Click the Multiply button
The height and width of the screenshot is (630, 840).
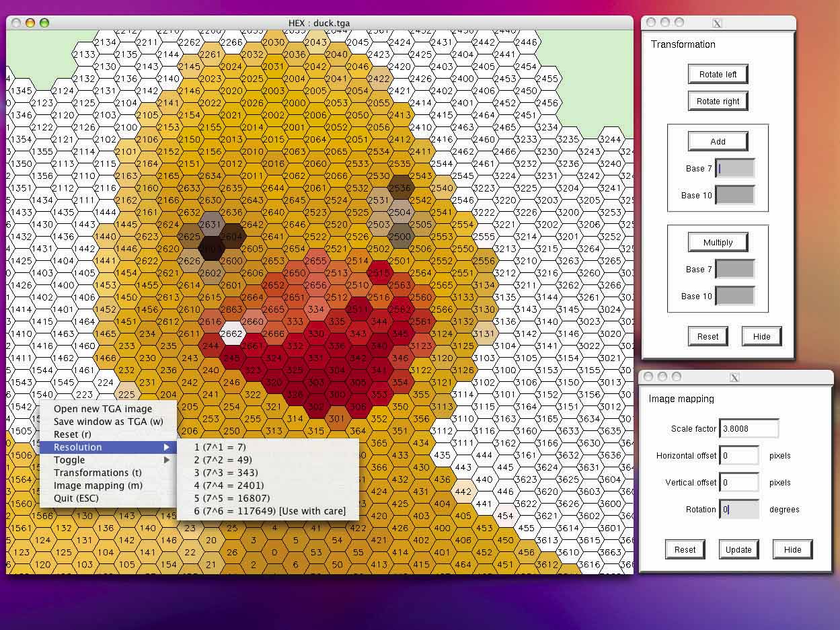(718, 243)
